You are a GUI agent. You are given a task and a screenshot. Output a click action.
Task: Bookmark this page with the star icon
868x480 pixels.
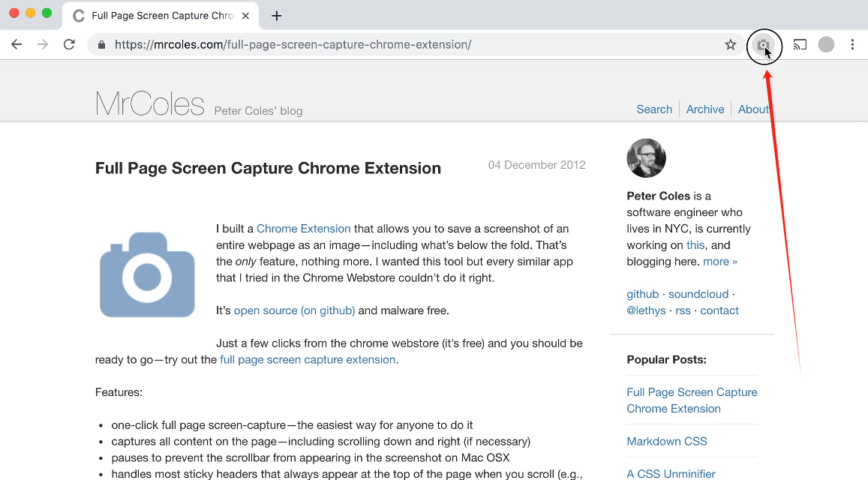click(731, 45)
